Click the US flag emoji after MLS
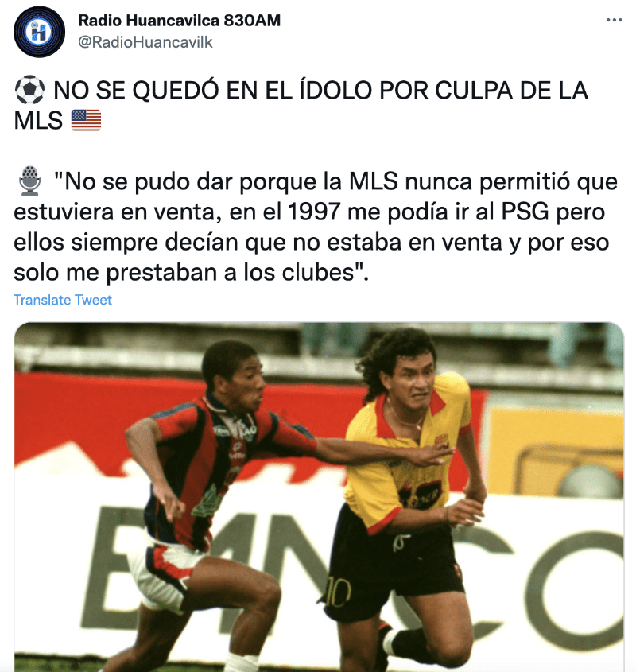Screen dimensions: 636x672 (86, 120)
